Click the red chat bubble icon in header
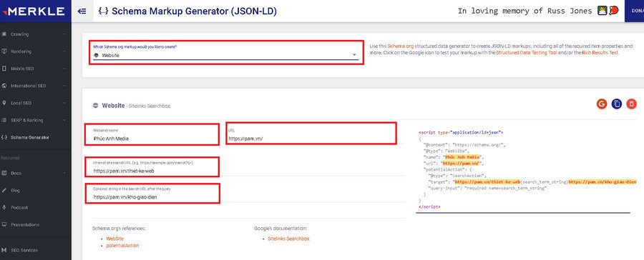 pos(614,11)
